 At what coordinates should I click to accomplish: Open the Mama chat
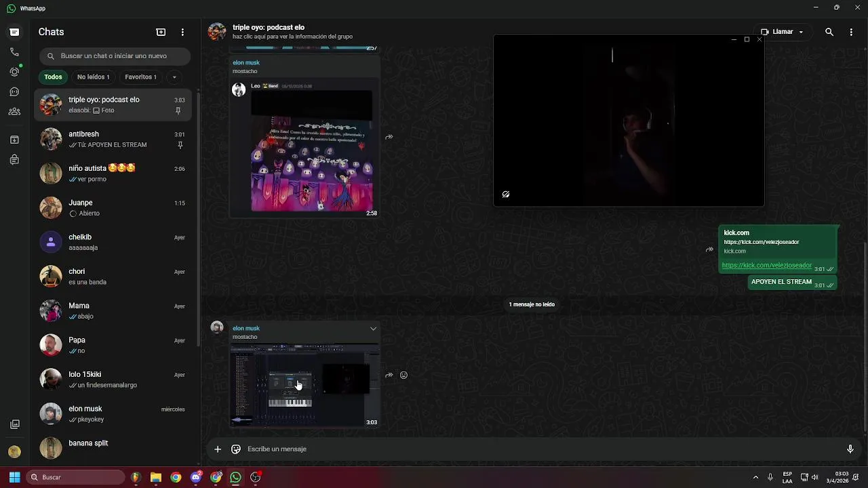coord(113,310)
